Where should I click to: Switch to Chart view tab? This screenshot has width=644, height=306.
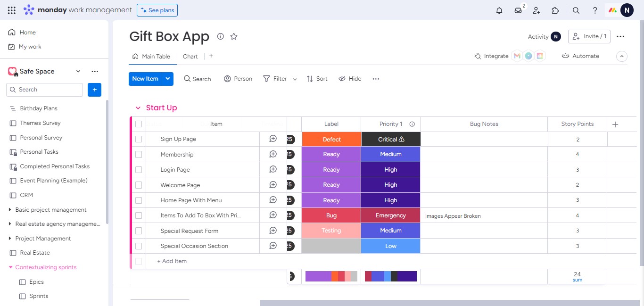point(190,56)
